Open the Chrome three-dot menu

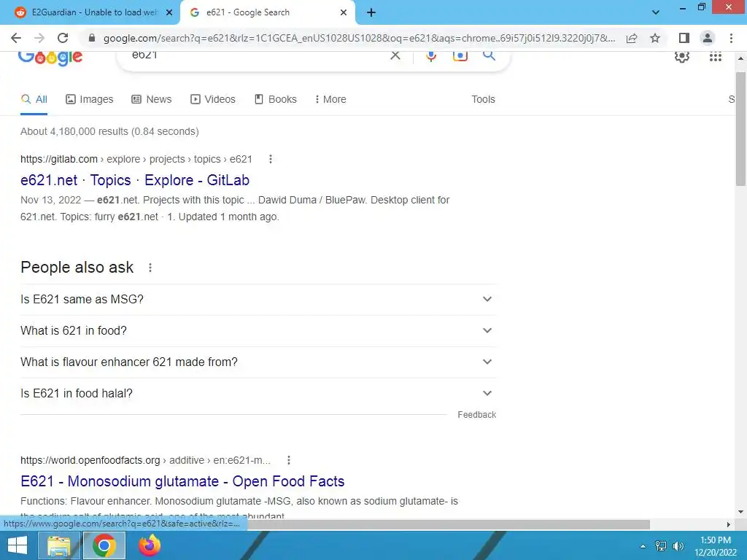point(731,38)
